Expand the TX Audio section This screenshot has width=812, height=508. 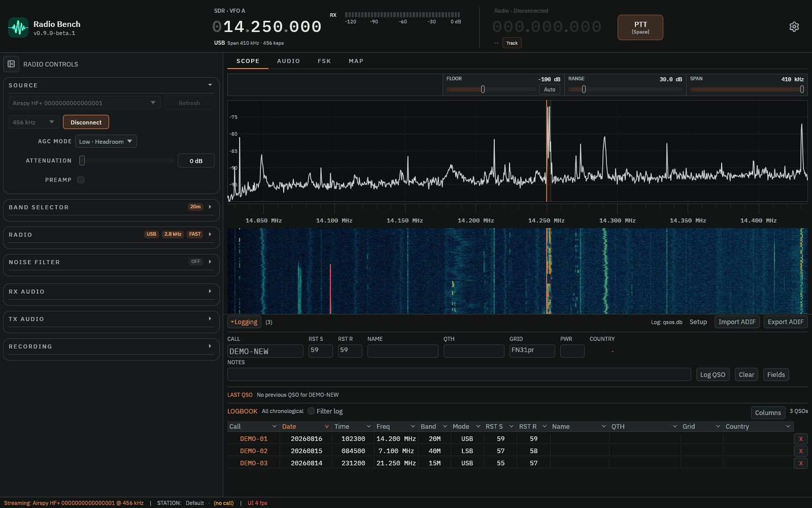[x=210, y=319]
